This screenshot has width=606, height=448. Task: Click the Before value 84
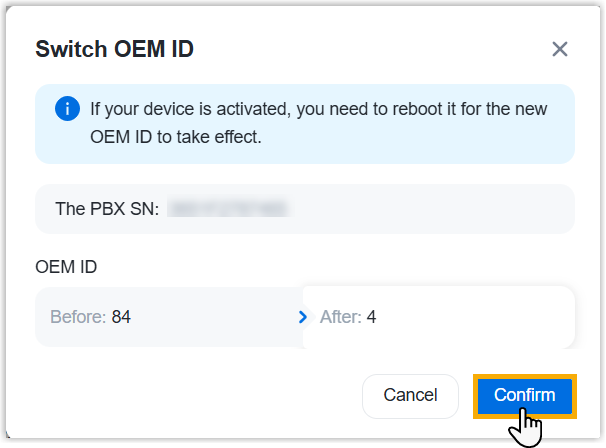pos(121,317)
